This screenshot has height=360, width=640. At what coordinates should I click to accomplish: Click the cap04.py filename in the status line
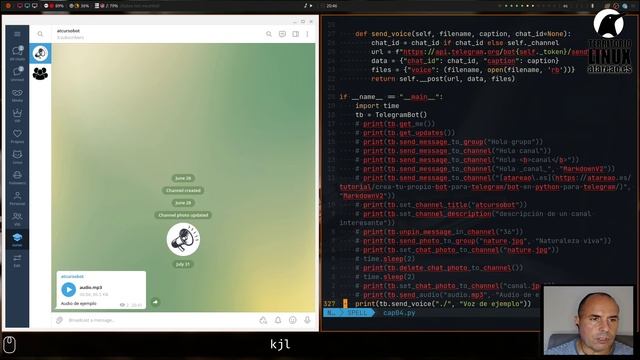(x=399, y=313)
